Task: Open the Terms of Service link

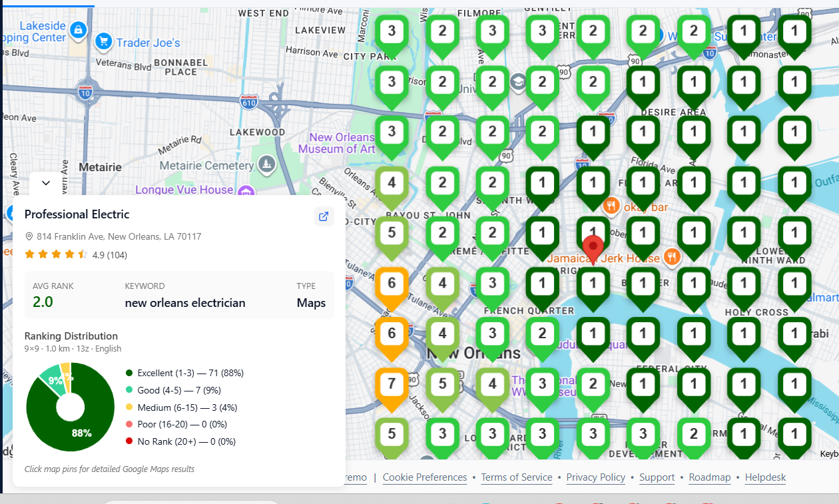Action: 517,477
